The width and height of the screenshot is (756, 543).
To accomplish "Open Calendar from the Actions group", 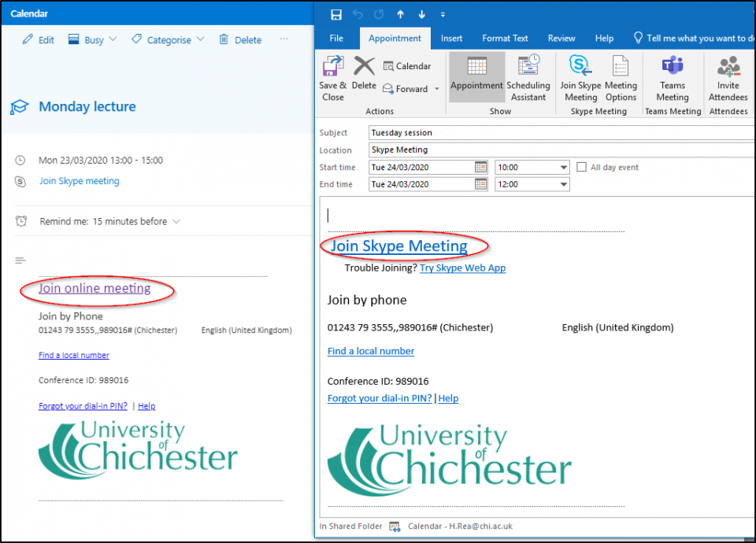I will 407,66.
